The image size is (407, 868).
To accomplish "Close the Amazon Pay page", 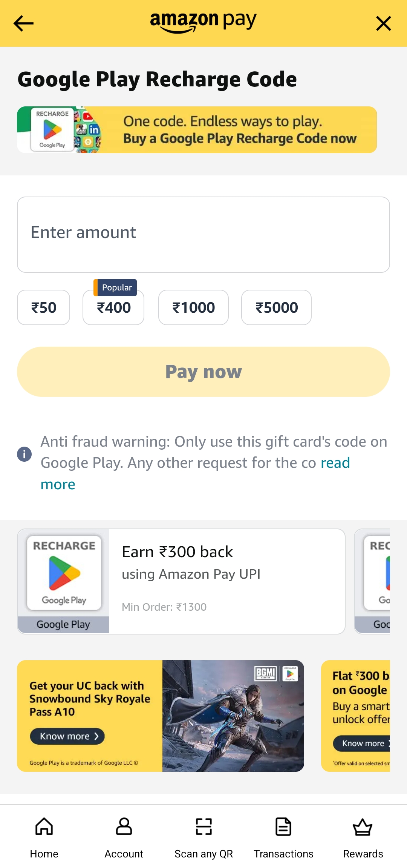I will coord(383,23).
